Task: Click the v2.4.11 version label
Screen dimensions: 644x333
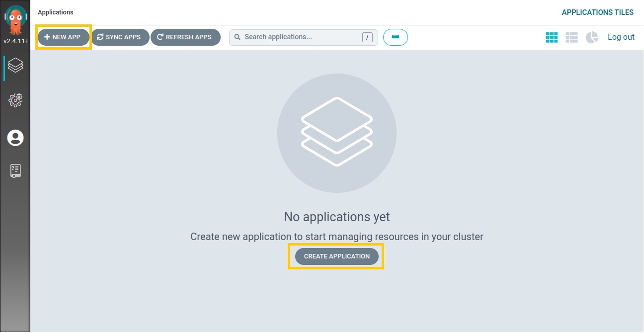Action: click(x=15, y=41)
